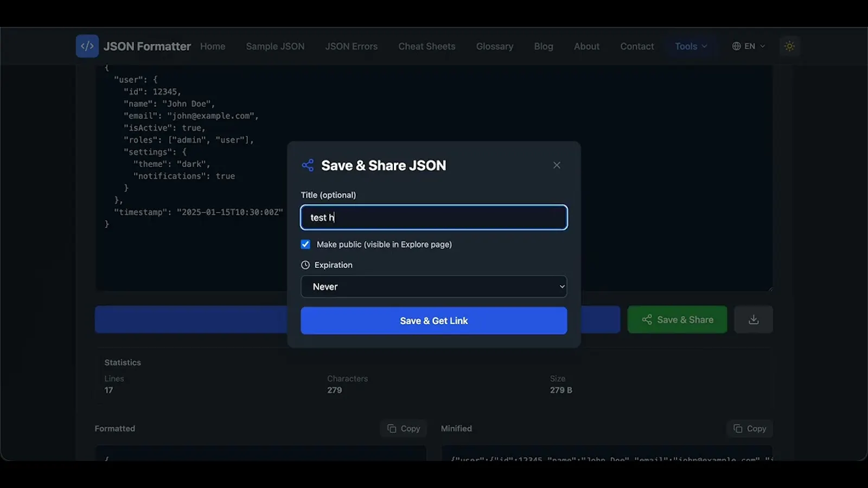Screen dimensions: 868x488
Task: Click the Statistics heading
Action: 123,362
